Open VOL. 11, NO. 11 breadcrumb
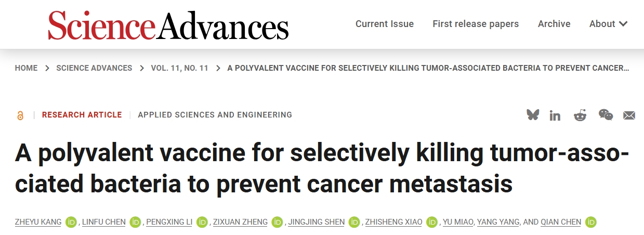This screenshot has width=644, height=235. pos(180,68)
